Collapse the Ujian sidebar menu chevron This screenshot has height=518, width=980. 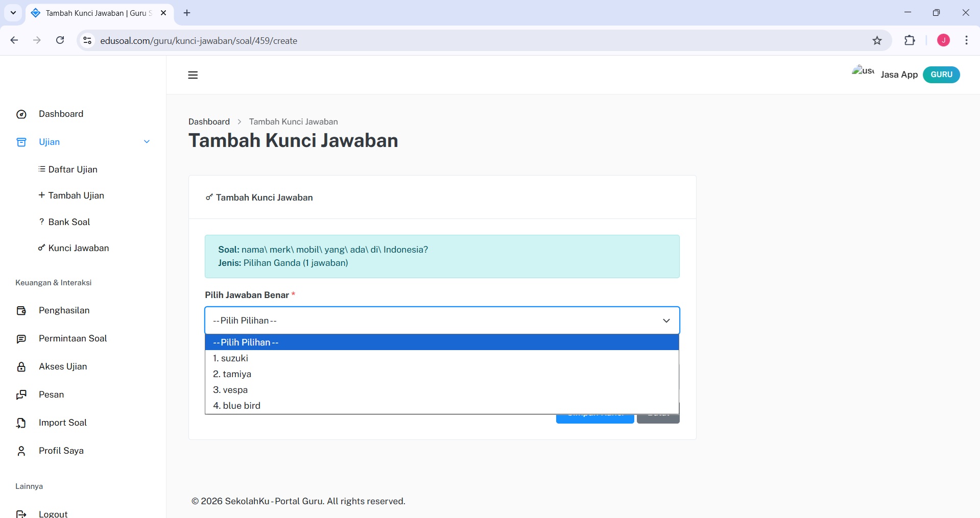(x=147, y=142)
